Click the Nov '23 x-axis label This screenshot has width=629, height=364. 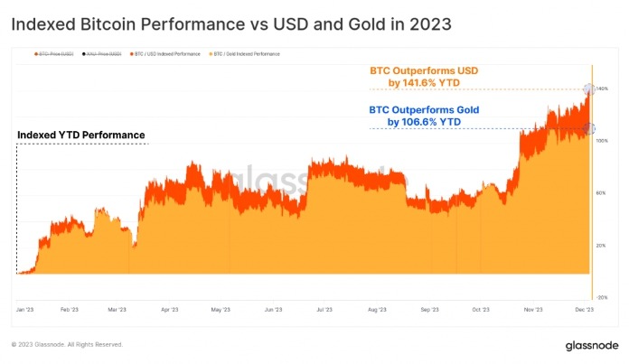pos(533,309)
